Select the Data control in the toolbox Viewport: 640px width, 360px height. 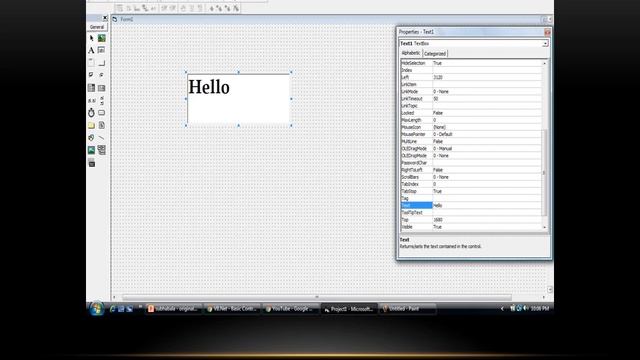tap(102, 150)
